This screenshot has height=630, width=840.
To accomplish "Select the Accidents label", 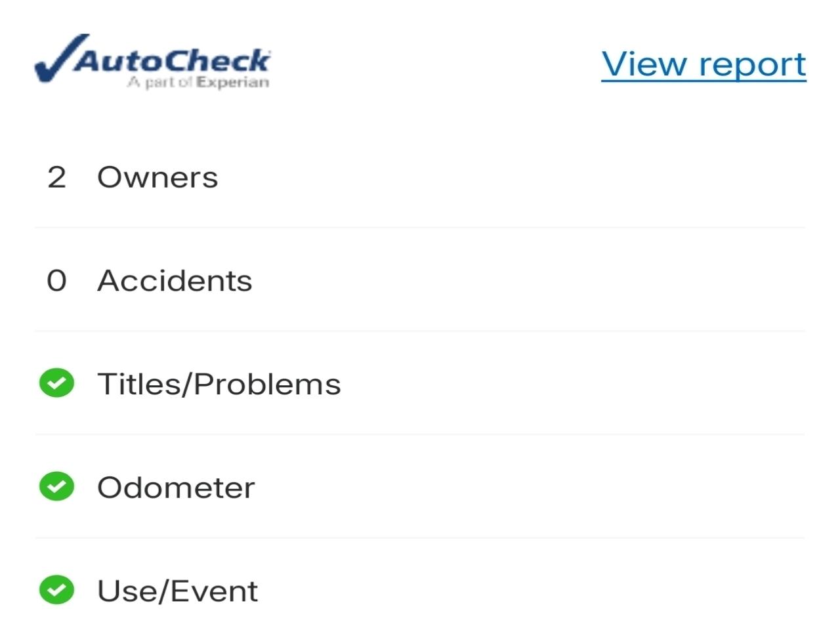I will [175, 281].
